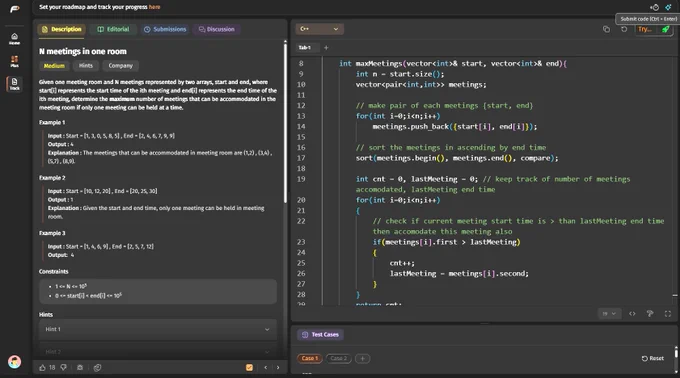Image resolution: width=680 pixels, height=378 pixels.
Task: Open Home from the left sidebar
Action: [x=14, y=39]
